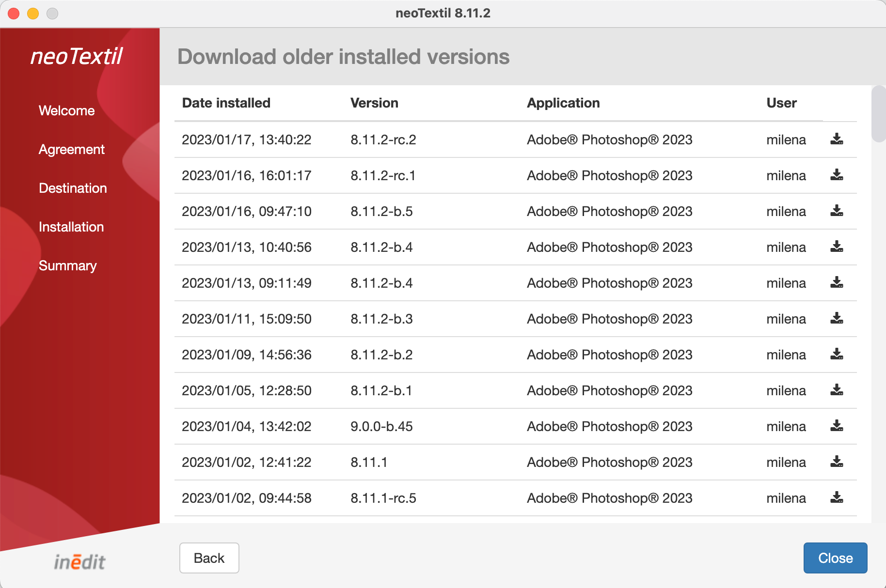Select the date 2023/01/02, 09:44:58

click(247, 498)
